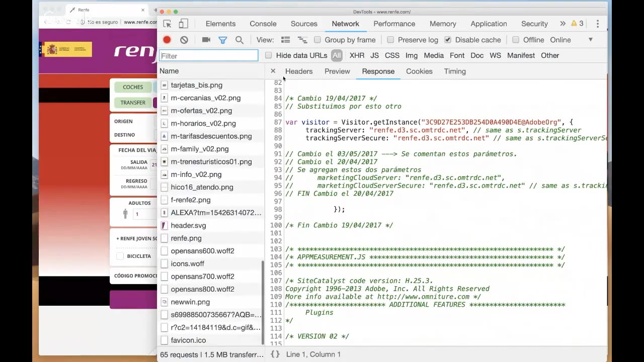Show the Cookies sub-tab
Screen dimensions: 644x362
(419, 71)
